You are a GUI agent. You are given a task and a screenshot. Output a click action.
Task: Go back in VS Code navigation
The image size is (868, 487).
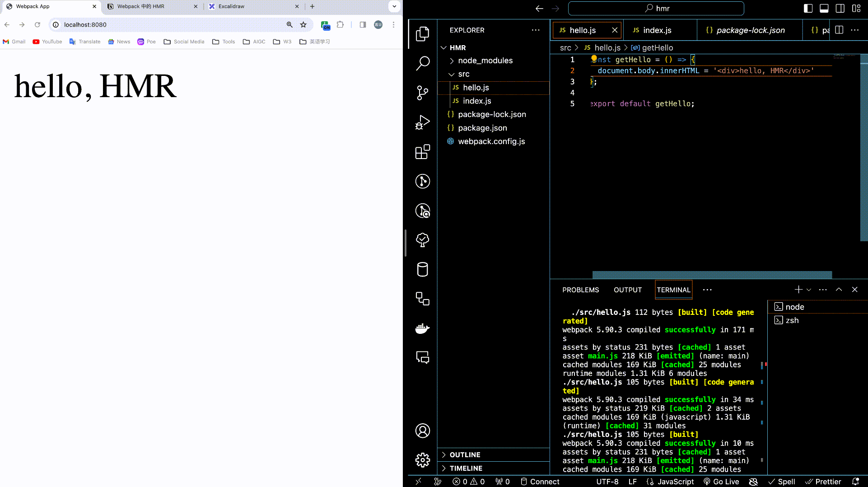click(539, 8)
